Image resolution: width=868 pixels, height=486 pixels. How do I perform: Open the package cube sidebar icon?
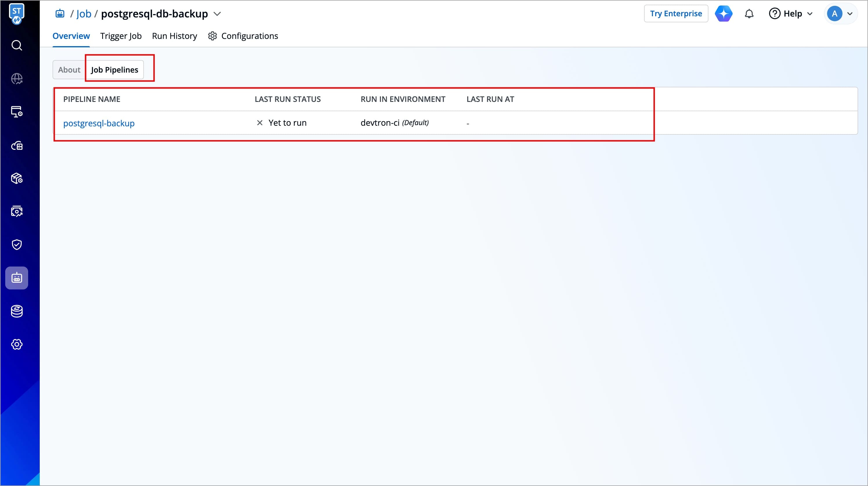(x=17, y=178)
